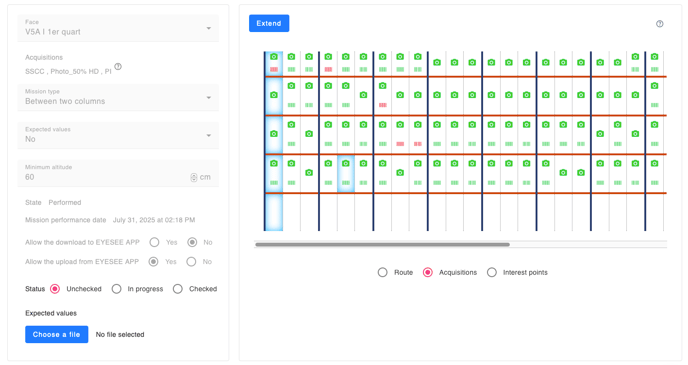Click camera icon in first column, second row
Screen dimensions: 688x365
pyautogui.click(x=274, y=95)
